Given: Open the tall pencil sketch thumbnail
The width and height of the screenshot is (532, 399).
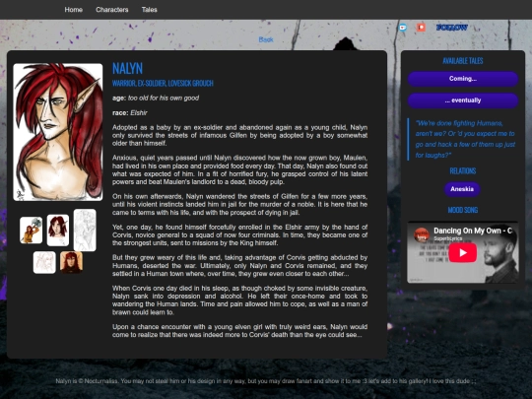Looking at the screenshot, I should click(85, 231).
